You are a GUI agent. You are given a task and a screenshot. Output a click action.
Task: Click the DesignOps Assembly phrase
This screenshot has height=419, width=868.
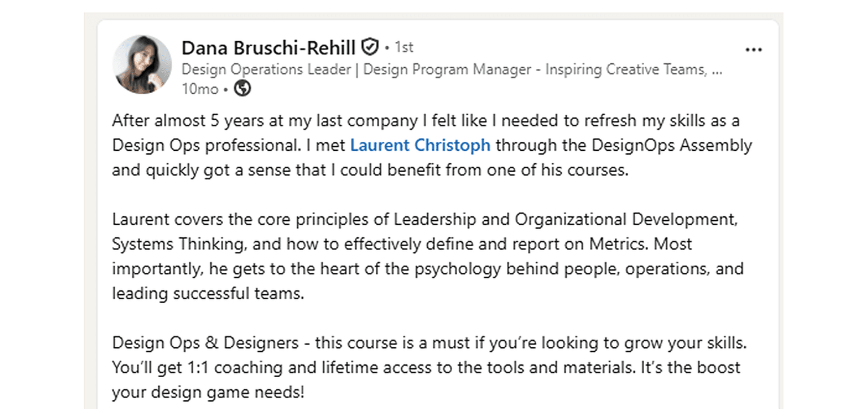point(672,145)
